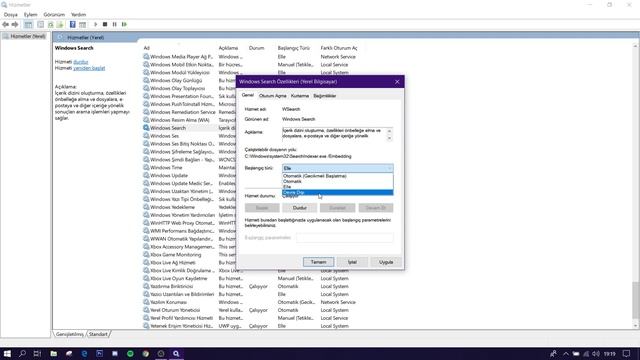
Task: Open Chrome from the taskbar
Action: (x=145, y=353)
